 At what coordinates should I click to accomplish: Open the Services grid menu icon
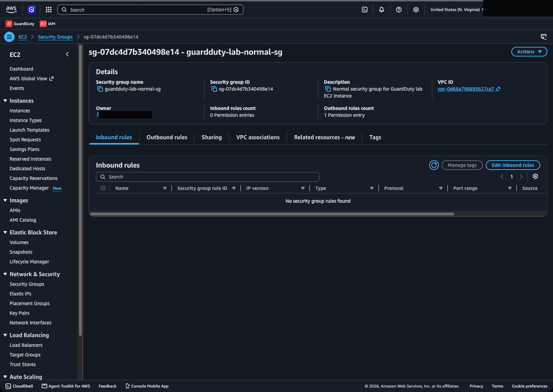click(x=49, y=10)
